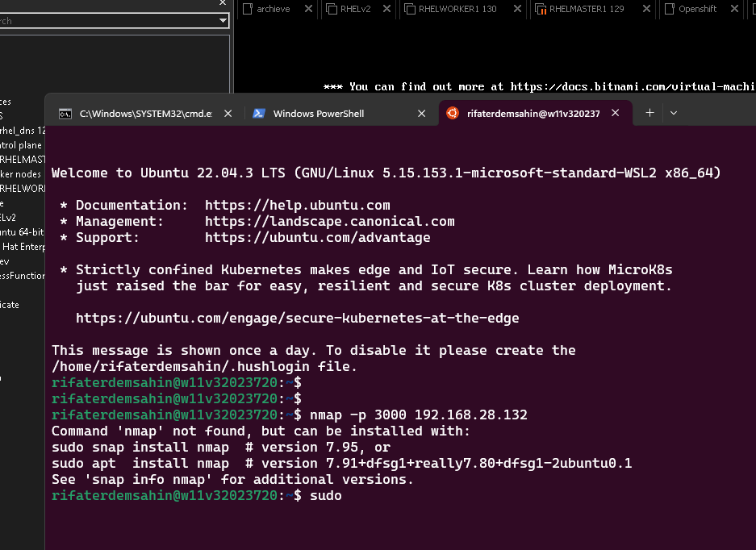This screenshot has height=550, width=756.
Task: Click the RHELv2 tab VM icon
Action: 332,9
